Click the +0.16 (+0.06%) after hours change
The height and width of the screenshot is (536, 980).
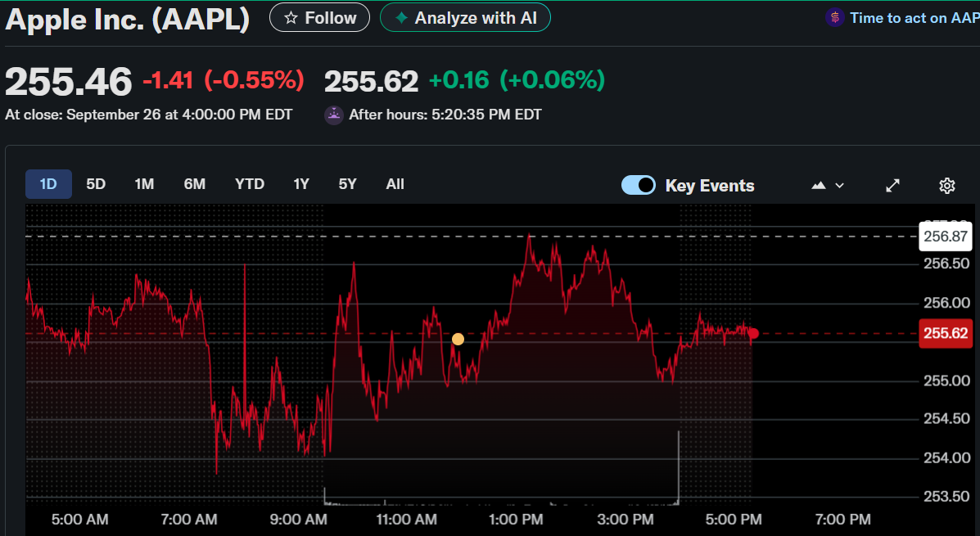coord(517,80)
